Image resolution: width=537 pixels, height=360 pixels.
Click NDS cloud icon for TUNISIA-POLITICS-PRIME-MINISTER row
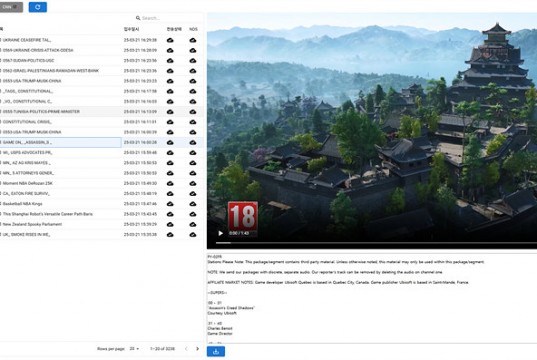(x=193, y=112)
